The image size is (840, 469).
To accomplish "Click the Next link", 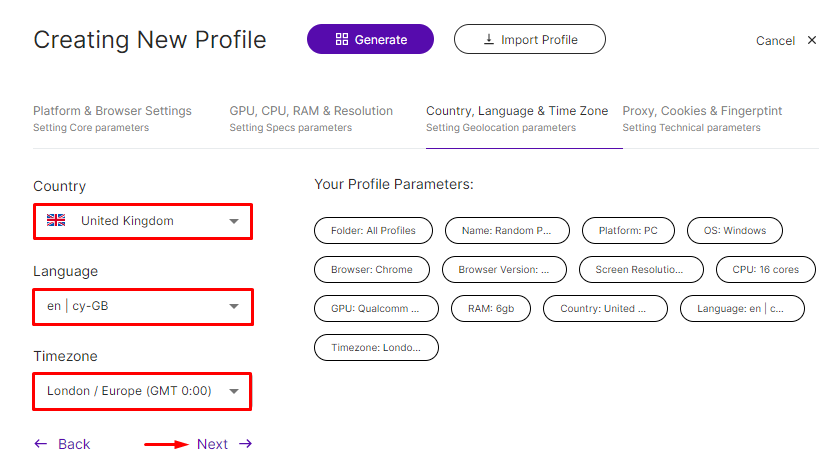I will point(212,444).
